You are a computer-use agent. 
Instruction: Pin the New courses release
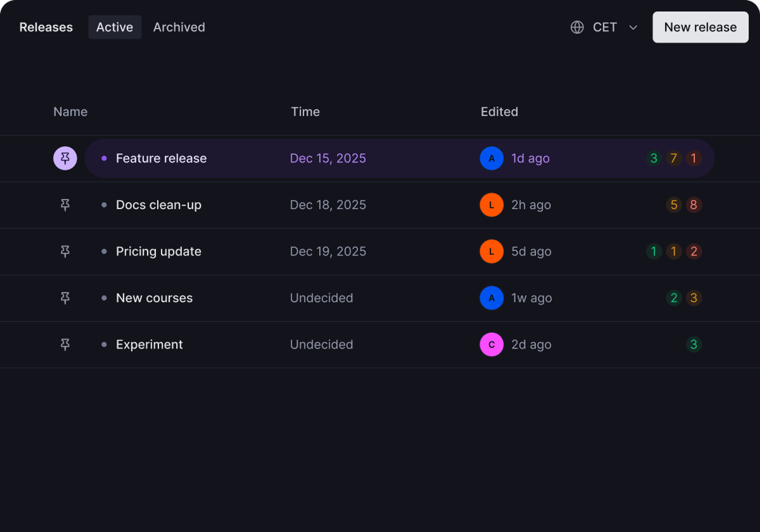click(65, 298)
